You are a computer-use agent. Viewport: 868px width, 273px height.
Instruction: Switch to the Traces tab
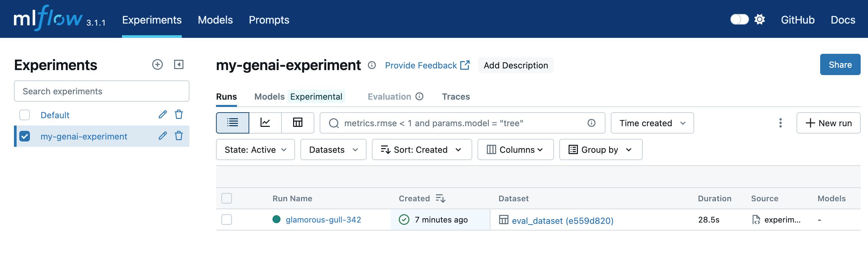pos(456,97)
